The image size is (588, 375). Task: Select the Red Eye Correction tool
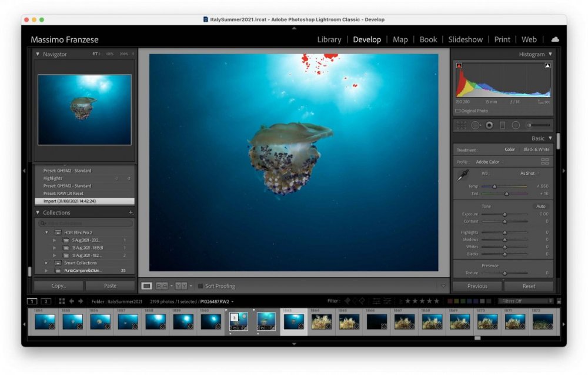[x=489, y=125]
